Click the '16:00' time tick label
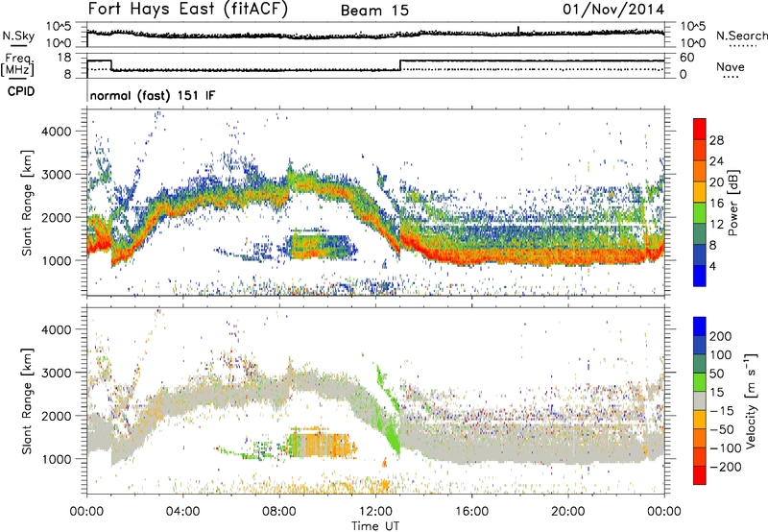The height and width of the screenshot is (532, 768). pyautogui.click(x=471, y=512)
